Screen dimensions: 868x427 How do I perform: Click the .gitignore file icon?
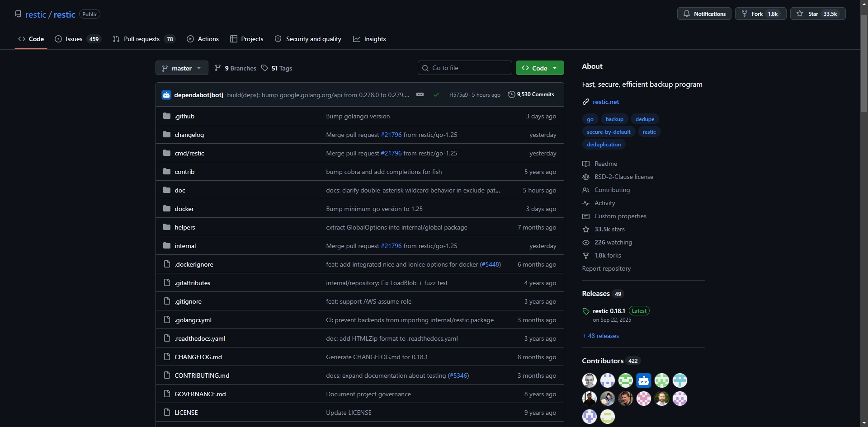tap(167, 301)
